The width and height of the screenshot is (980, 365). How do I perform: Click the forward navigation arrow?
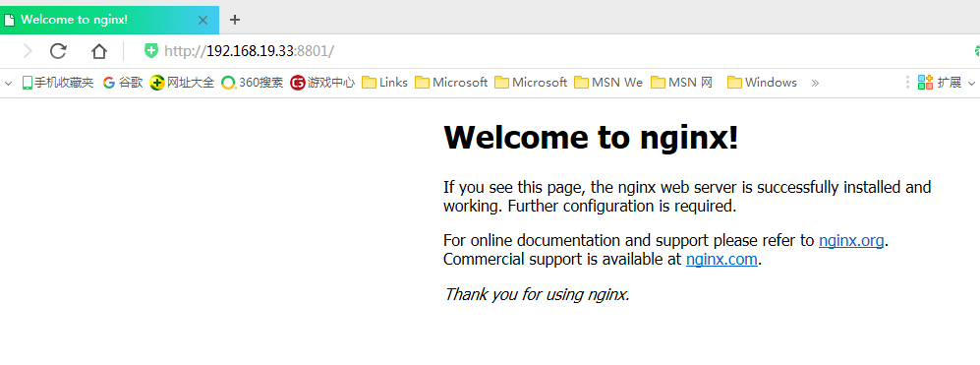click(27, 51)
